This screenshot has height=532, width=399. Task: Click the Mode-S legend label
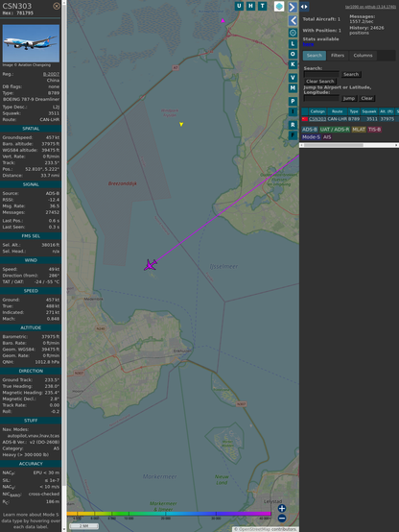point(311,137)
